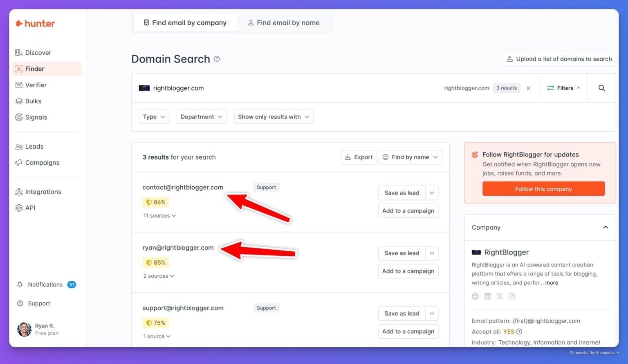Select the Verifier tool
The height and width of the screenshot is (364, 628).
(x=36, y=85)
